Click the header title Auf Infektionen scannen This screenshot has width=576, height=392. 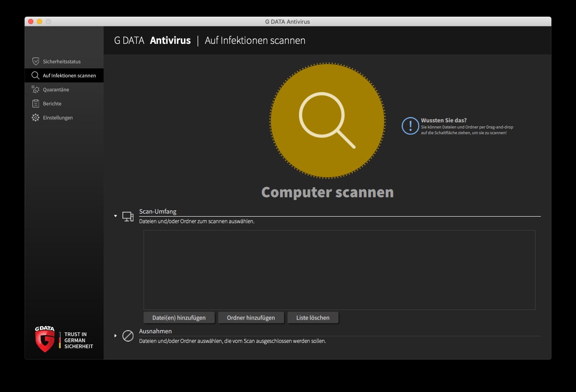(x=255, y=40)
